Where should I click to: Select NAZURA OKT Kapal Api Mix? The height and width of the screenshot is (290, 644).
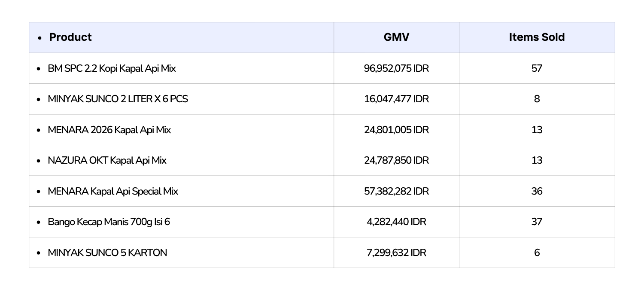coord(107,160)
